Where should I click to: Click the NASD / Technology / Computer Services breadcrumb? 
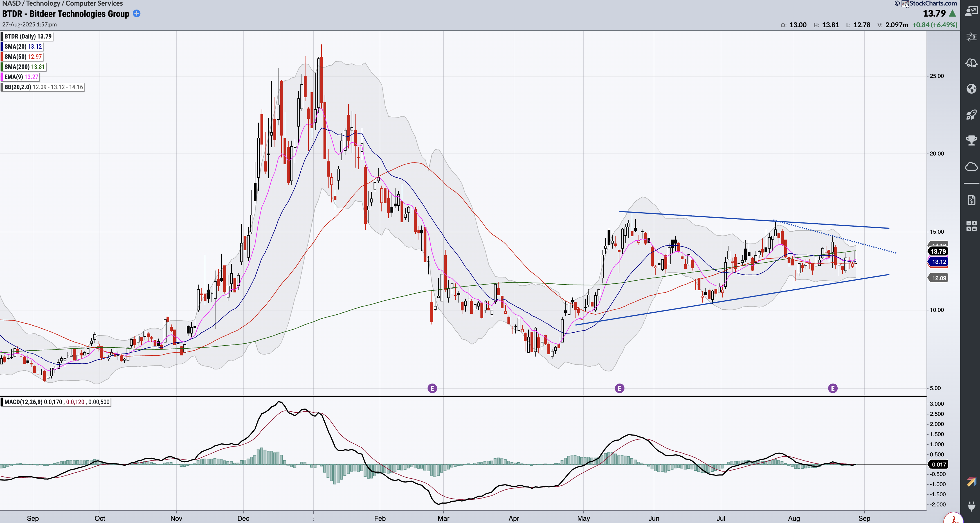coord(62,3)
